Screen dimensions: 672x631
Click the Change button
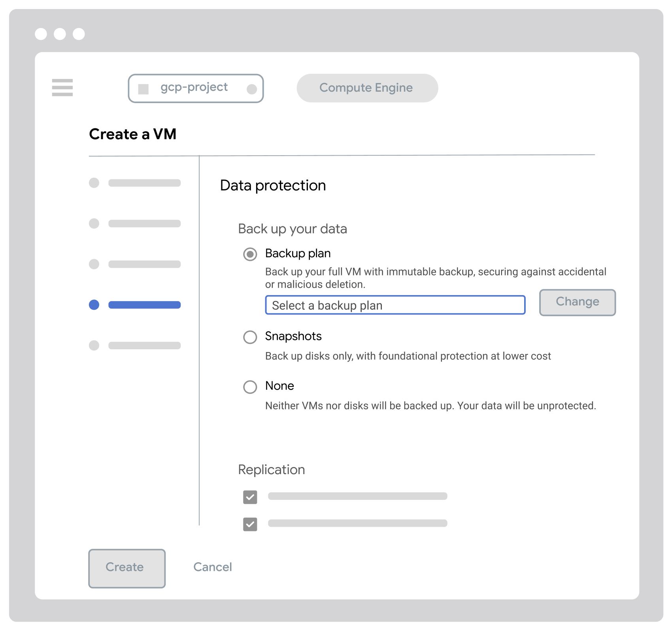(x=577, y=302)
